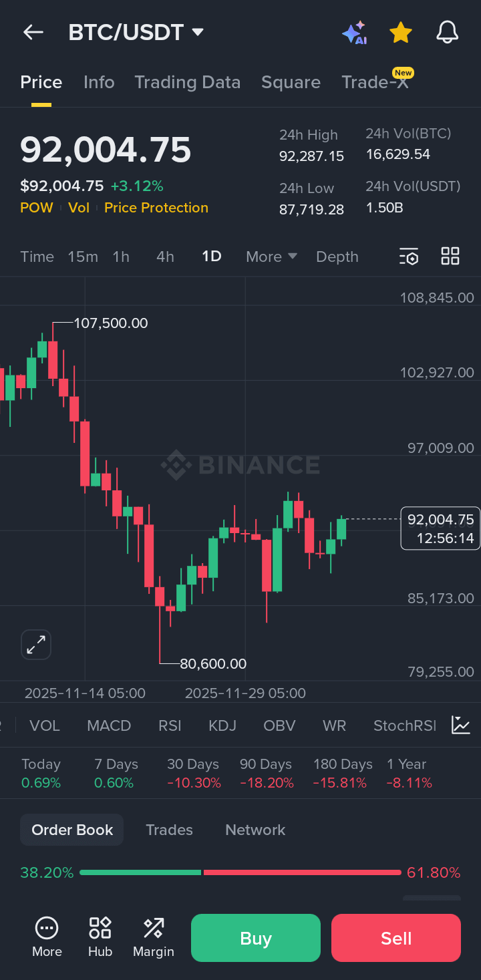This screenshot has height=980, width=481.
Task: Expand chart to fullscreen
Action: pos(36,645)
